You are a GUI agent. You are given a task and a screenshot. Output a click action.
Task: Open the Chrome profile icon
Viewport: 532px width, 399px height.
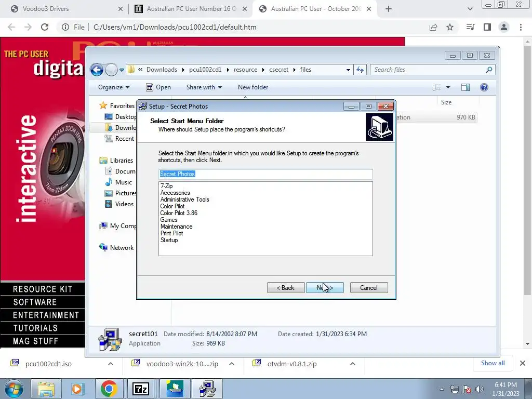[x=504, y=27]
